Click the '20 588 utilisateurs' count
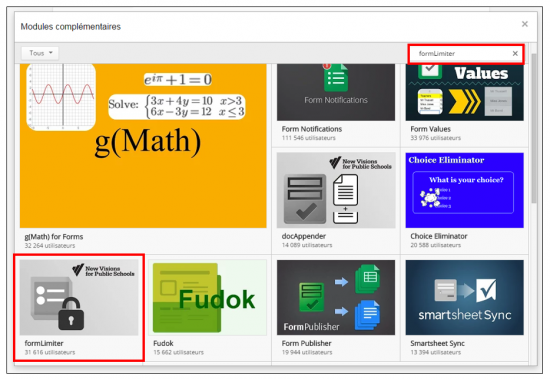Viewport: 550px width, 379px height. 435,245
